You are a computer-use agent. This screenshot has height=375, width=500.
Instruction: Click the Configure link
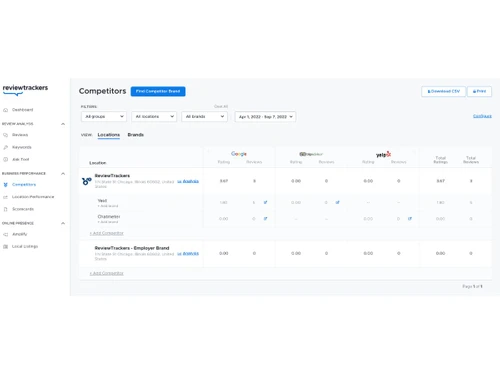[x=482, y=116]
